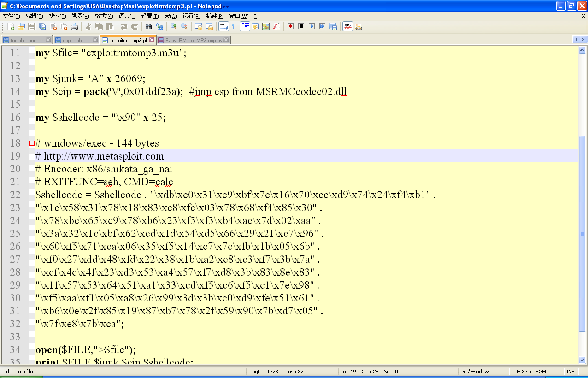Image resolution: width=588 pixels, height=390 pixels.
Task: Click the Paste toolbar icon
Action: click(110, 26)
